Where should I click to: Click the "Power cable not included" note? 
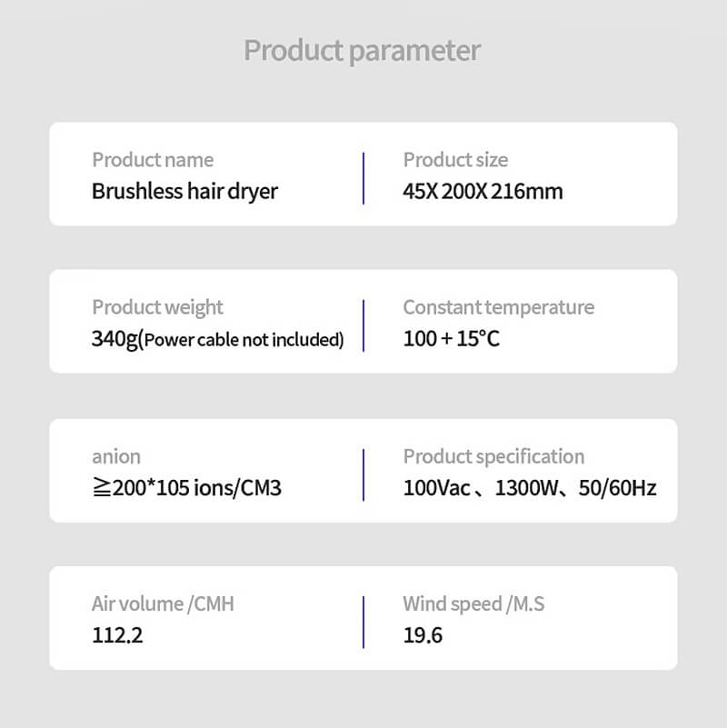(244, 341)
